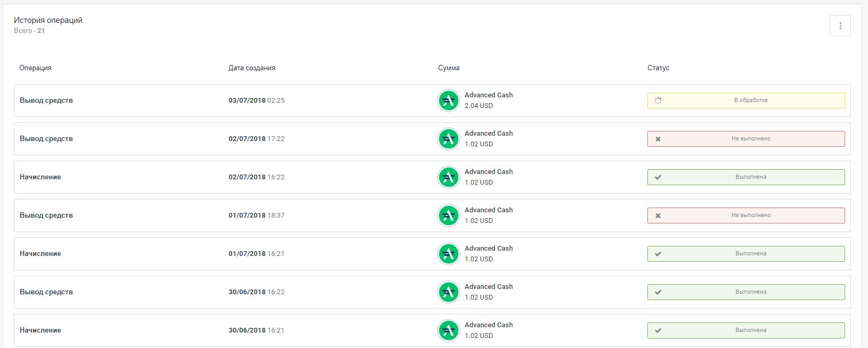Click the date 01/07/2018 16:21
This screenshot has width=868, height=348.
point(256,254)
